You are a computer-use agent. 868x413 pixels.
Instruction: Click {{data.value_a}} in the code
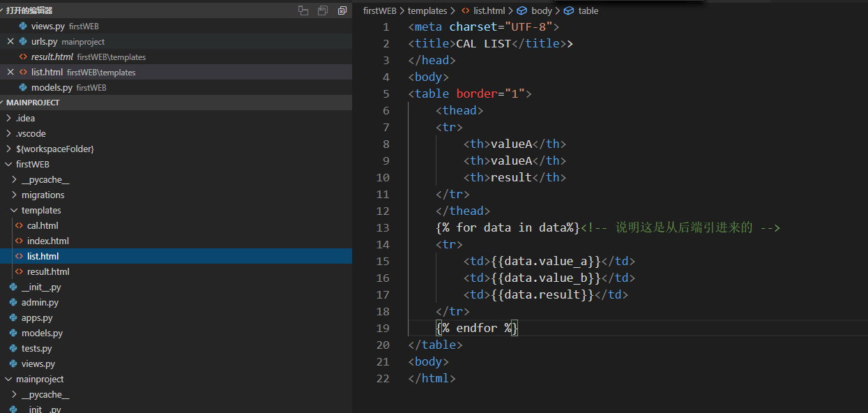coord(545,261)
